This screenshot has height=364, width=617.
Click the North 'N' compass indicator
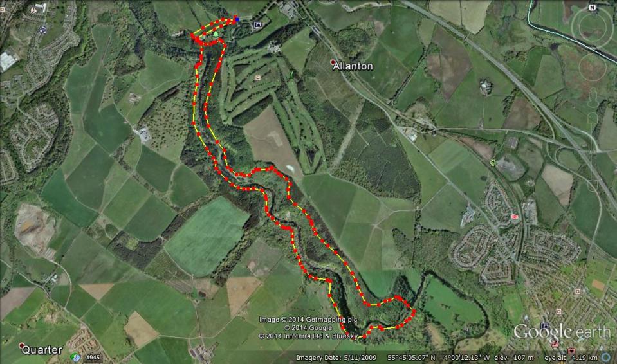pos(592,8)
